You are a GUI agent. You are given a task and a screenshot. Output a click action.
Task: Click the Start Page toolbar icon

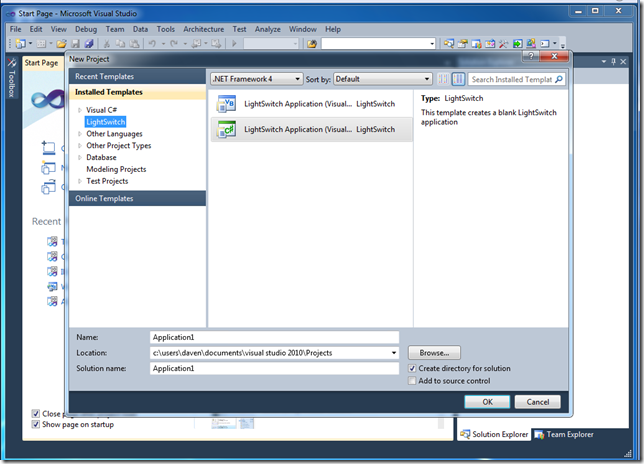(x=518, y=44)
